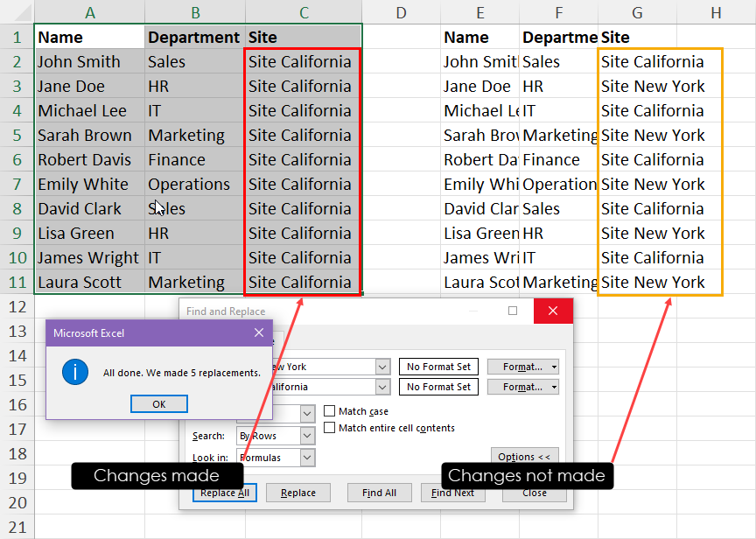Click cell A7 Emily White
This screenshot has height=539, width=756.
click(89, 184)
